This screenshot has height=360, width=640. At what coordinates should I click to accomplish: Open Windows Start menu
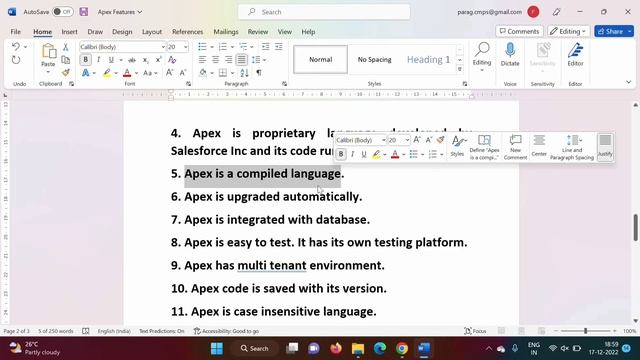tap(217, 349)
